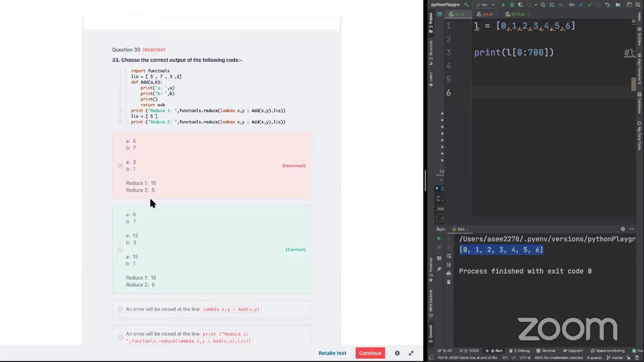Image resolution: width=644 pixels, height=362 pixels.
Task: Select radio 'error at lambda x,y : Add(x,y)'
Action: 120,309
